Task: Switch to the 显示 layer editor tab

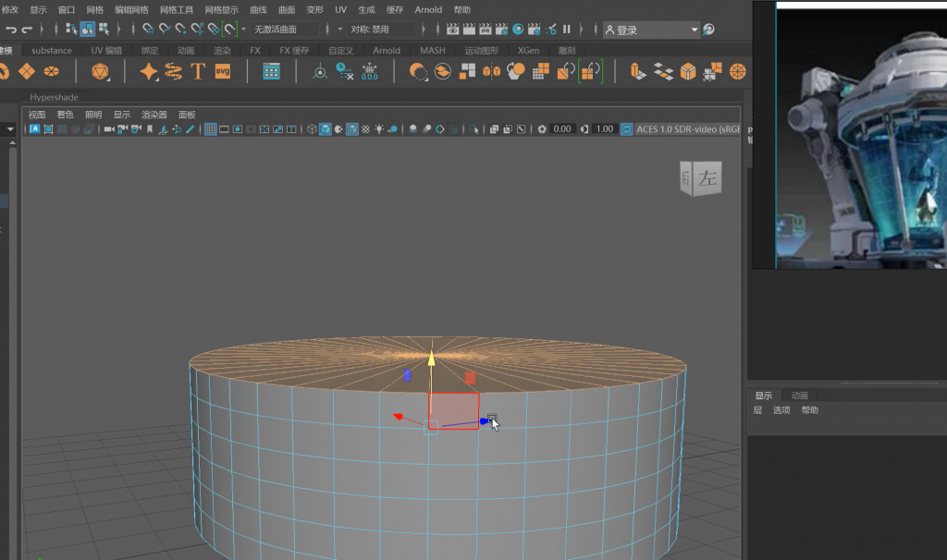Action: [x=763, y=396]
